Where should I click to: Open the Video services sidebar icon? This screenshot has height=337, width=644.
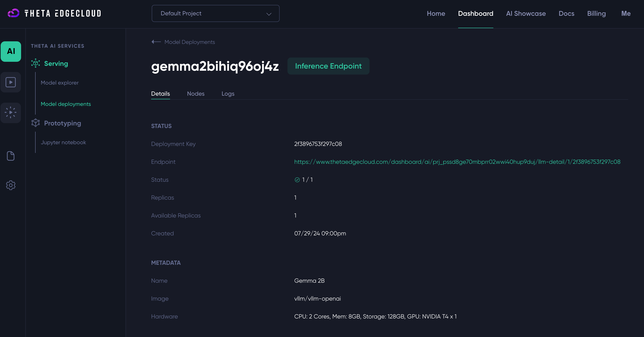click(11, 82)
